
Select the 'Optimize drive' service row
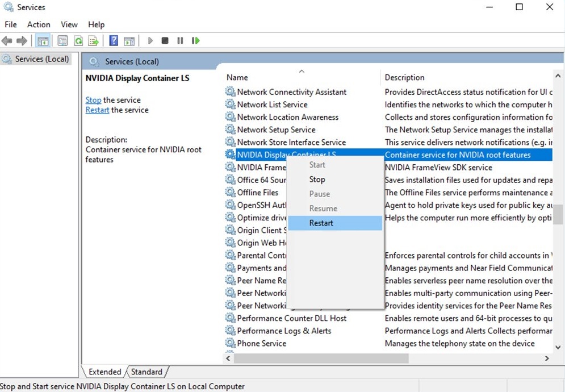pyautogui.click(x=262, y=218)
